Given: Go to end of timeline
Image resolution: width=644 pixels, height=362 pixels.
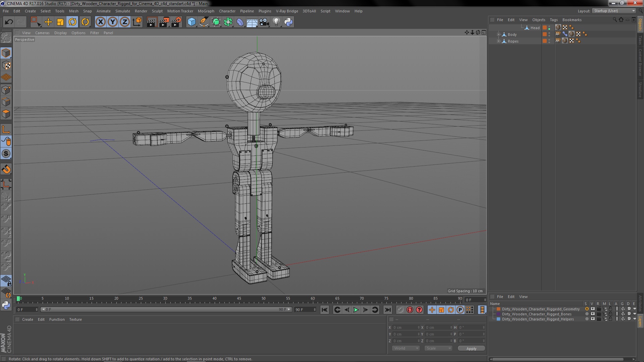Looking at the screenshot, I should (388, 310).
